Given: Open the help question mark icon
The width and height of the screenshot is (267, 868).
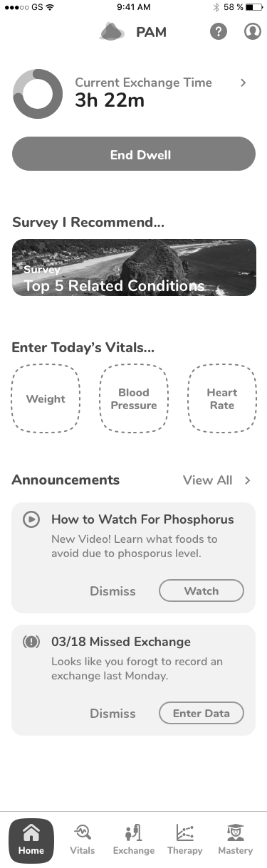Looking at the screenshot, I should pyautogui.click(x=219, y=32).
